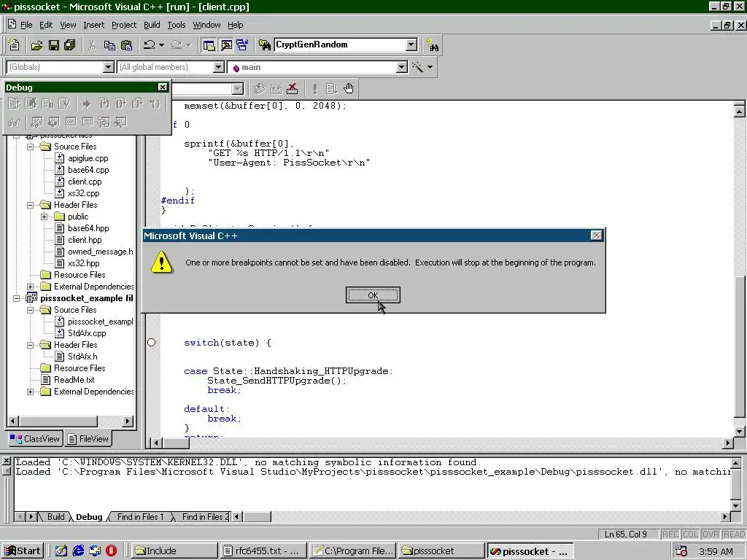Click OK in the breakpoint warning dialog
The width and height of the screenshot is (747, 560).
click(x=373, y=295)
